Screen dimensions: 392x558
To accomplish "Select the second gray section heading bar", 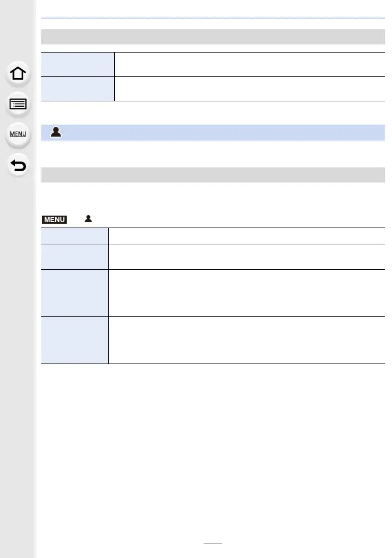I will pyautogui.click(x=213, y=175).
